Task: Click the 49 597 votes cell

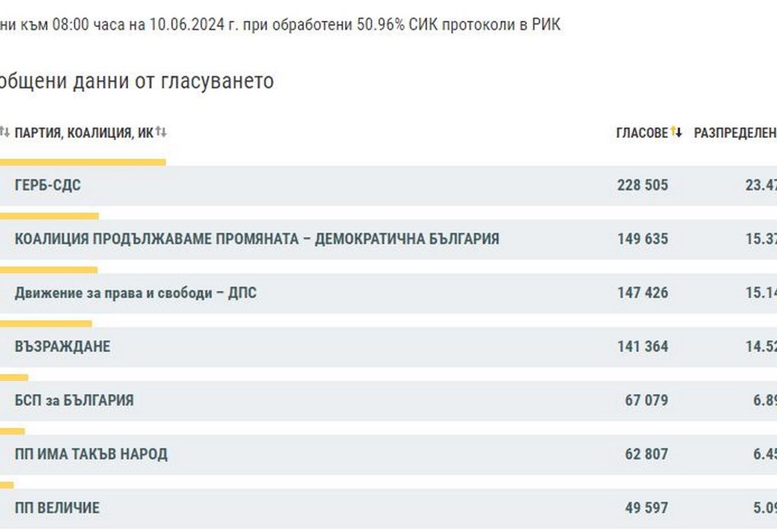Action: tap(647, 508)
